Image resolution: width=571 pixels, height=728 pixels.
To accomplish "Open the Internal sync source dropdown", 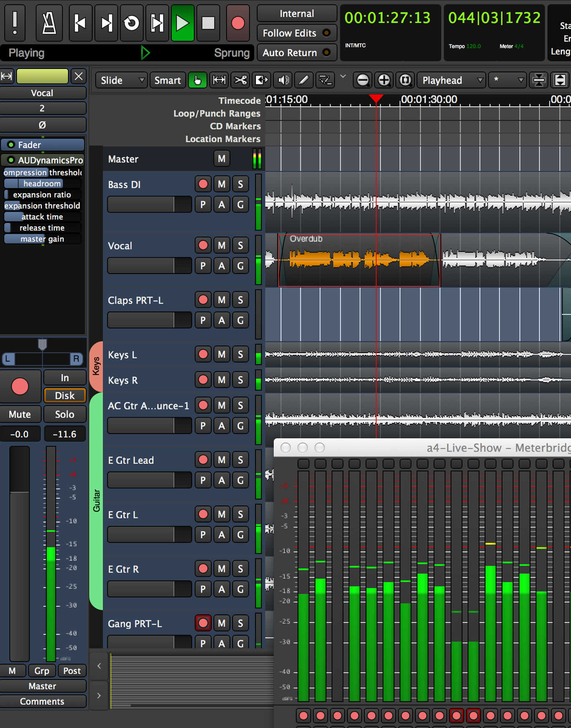I will [x=296, y=14].
